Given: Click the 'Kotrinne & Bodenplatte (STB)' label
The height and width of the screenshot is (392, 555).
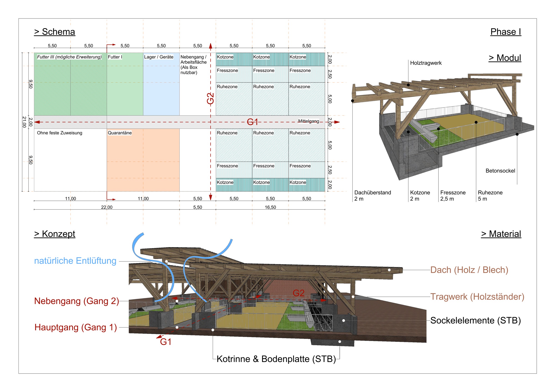Looking at the screenshot, I should click(x=276, y=359).
